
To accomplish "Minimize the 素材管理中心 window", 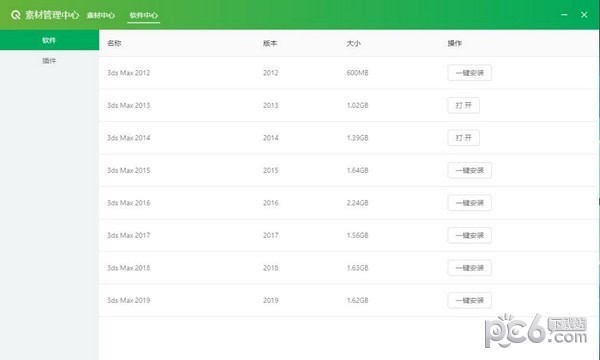I will coord(564,15).
